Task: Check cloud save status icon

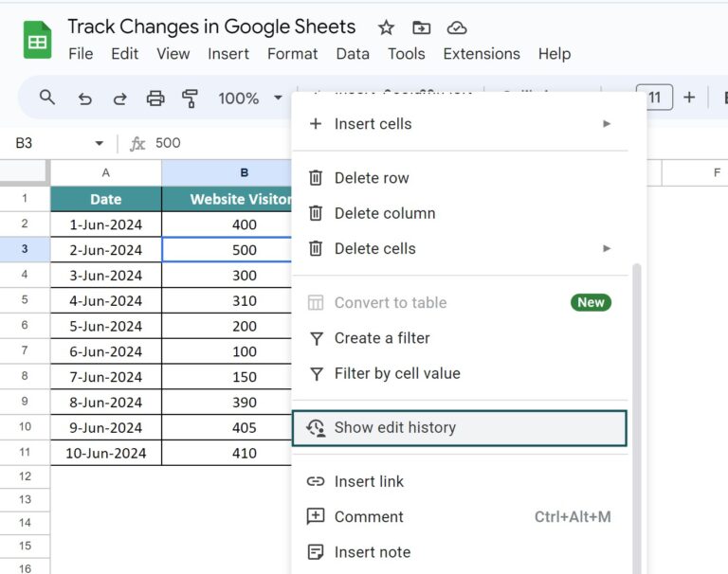Action: [457, 27]
